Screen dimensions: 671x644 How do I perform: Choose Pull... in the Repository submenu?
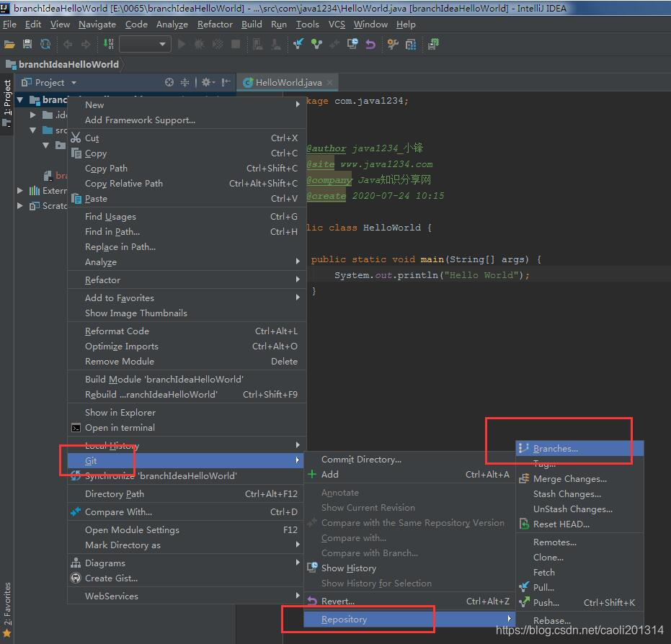click(580, 588)
